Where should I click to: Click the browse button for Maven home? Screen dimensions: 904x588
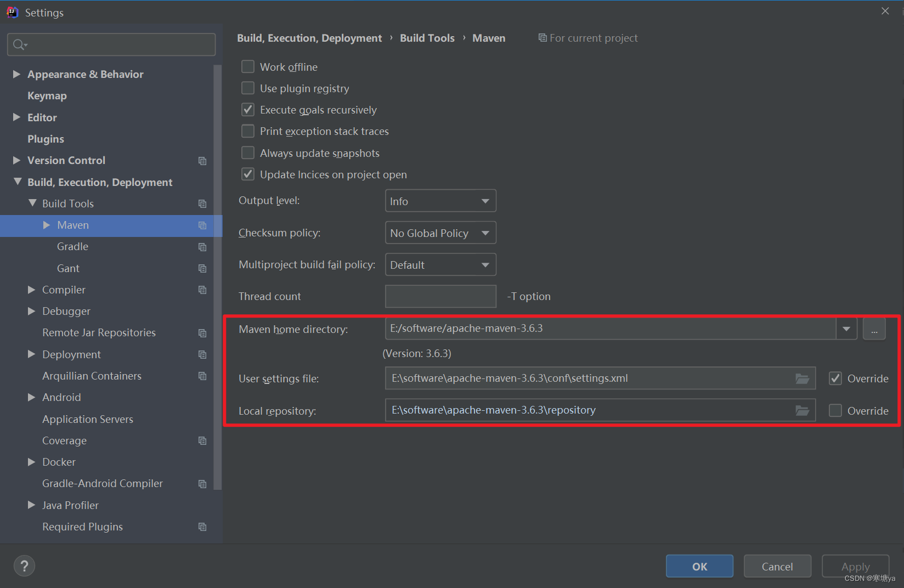coord(874,329)
